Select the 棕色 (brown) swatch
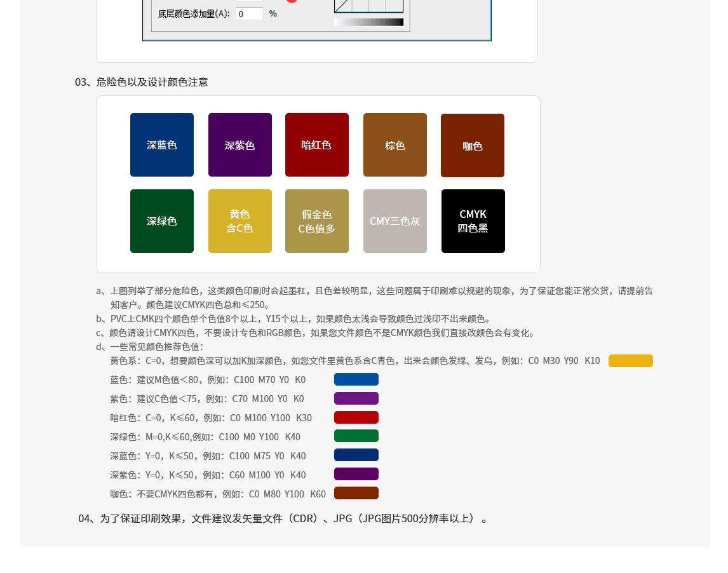Image resolution: width=728 pixels, height=573 pixels. (x=395, y=145)
